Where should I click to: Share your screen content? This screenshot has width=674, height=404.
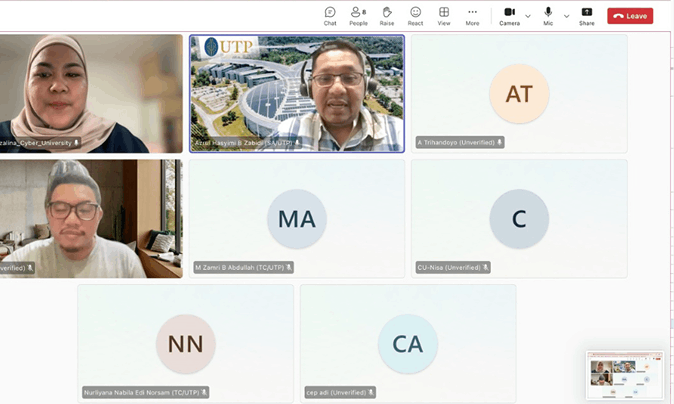[x=586, y=16]
